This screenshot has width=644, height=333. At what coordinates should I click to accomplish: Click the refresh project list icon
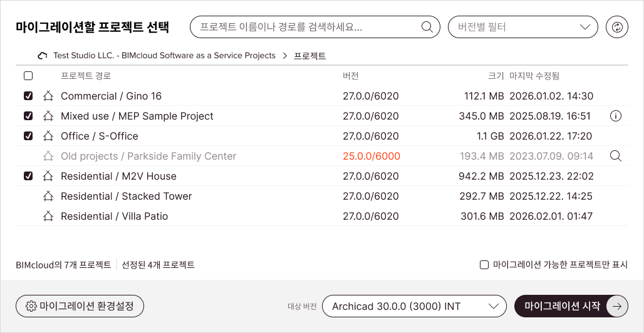point(617,27)
